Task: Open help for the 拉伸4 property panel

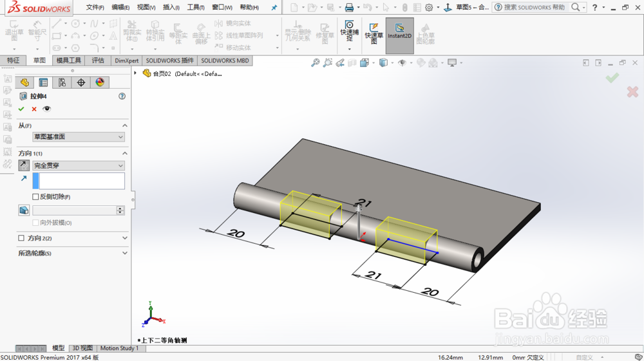Action: pos(122,96)
